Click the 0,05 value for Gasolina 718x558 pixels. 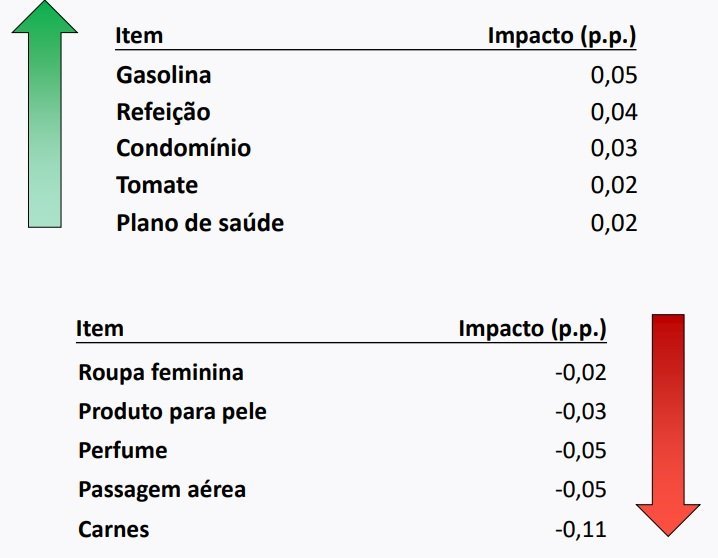tap(614, 75)
